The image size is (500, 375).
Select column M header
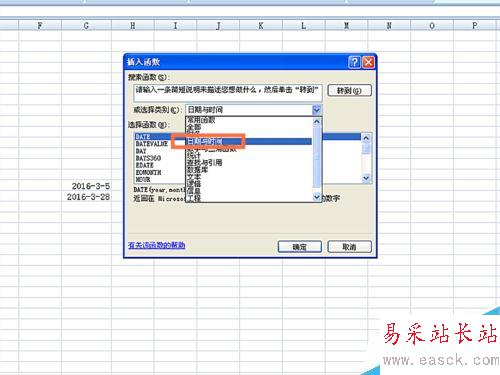coord(346,25)
